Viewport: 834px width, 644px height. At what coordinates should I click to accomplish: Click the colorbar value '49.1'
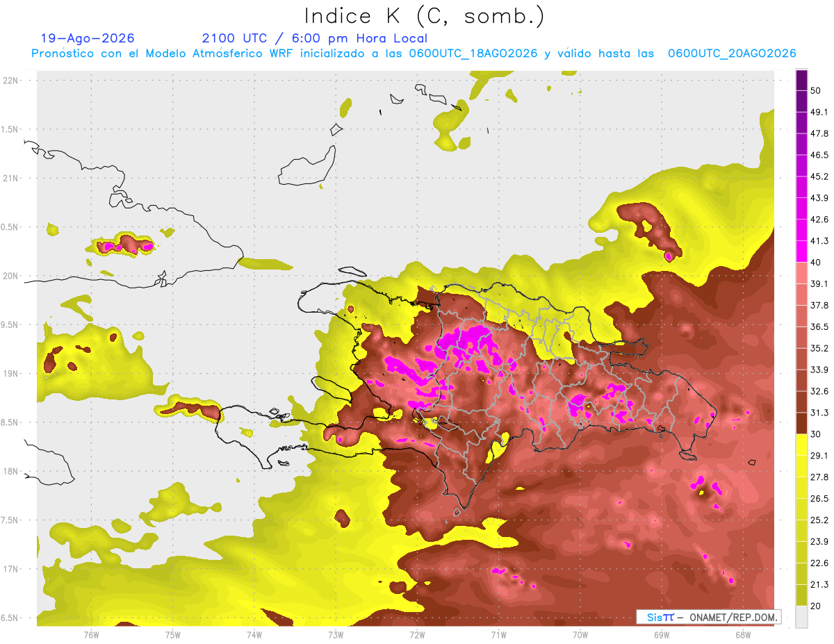coord(819,112)
